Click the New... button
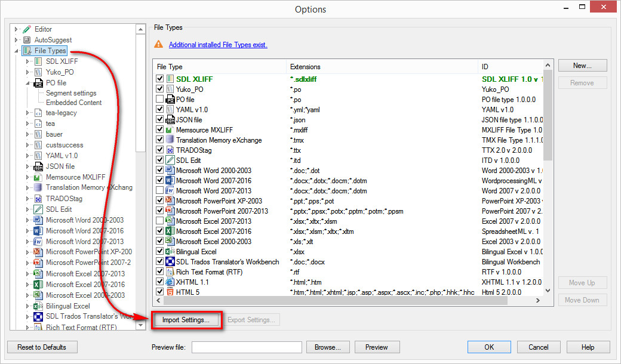The width and height of the screenshot is (621, 364). pos(582,66)
